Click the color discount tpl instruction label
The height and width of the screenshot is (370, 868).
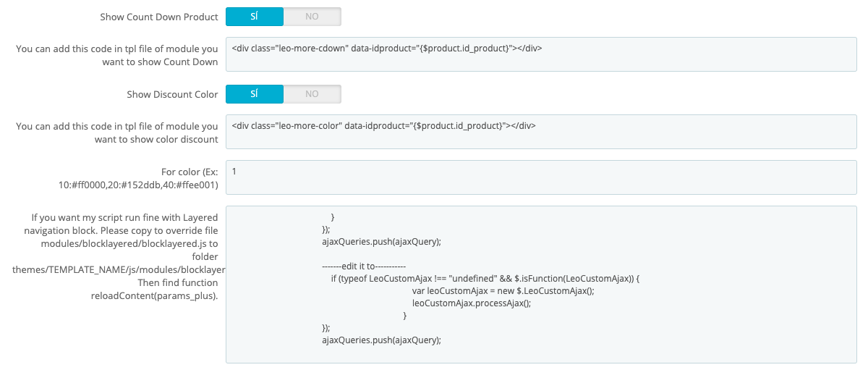pyautogui.click(x=117, y=133)
